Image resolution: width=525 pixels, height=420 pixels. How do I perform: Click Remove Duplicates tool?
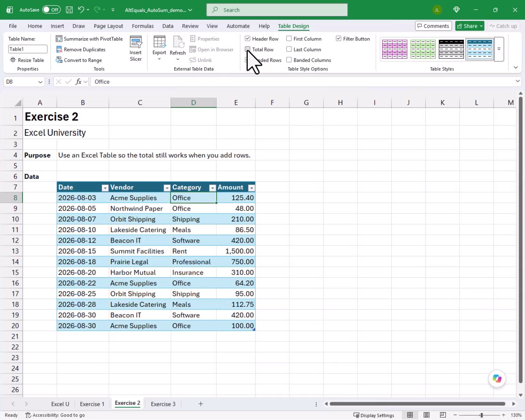81,49
